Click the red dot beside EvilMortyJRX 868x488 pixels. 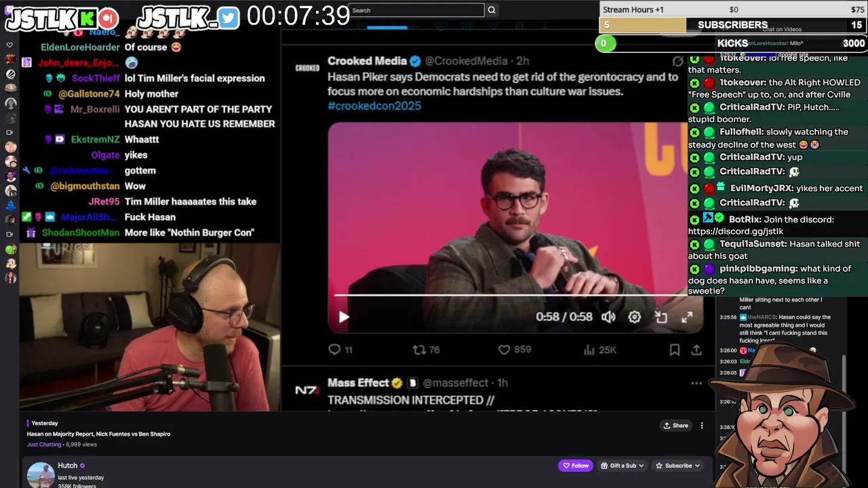click(709, 188)
